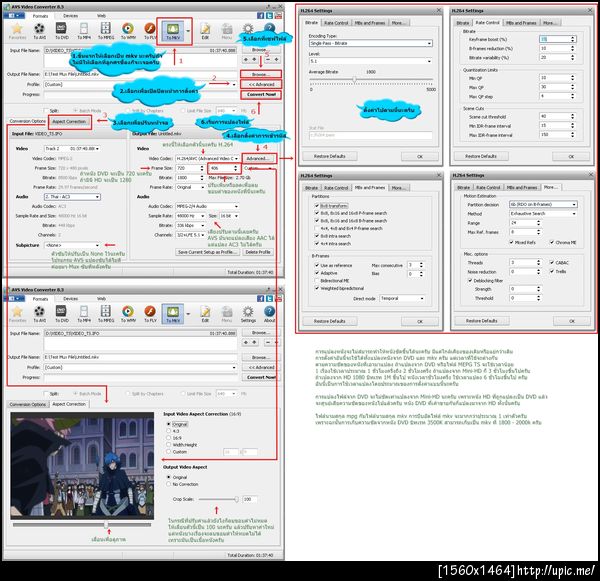Image resolution: width=600 pixels, height=581 pixels.
Task: Open Method Exhaustive Search dropdown
Action: point(543,214)
